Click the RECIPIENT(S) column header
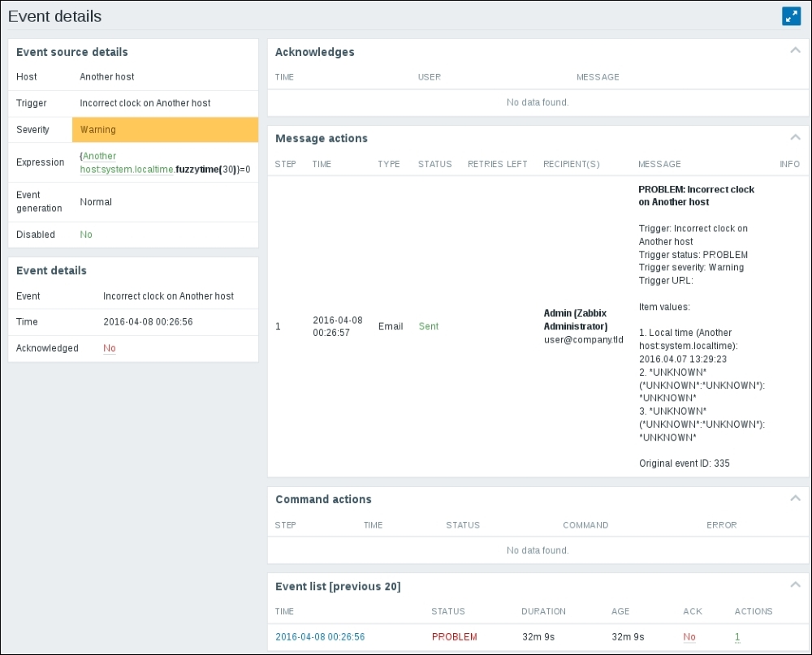The height and width of the screenshot is (655, 812). coord(571,164)
